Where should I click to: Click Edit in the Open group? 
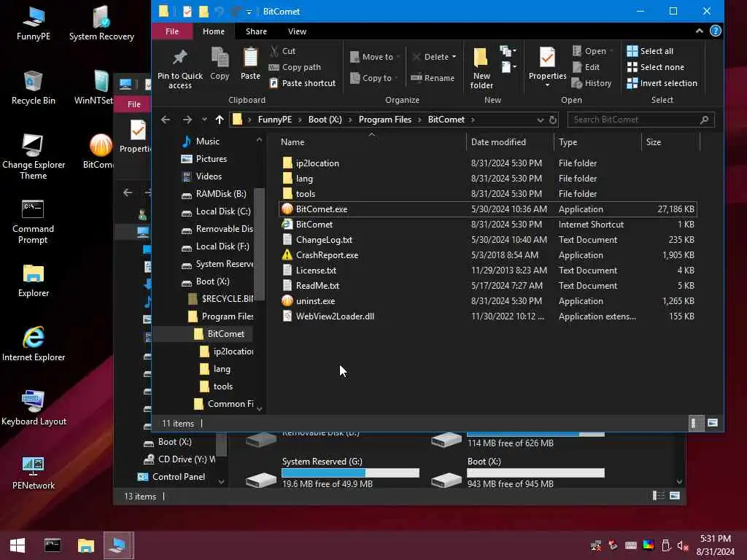pos(586,67)
